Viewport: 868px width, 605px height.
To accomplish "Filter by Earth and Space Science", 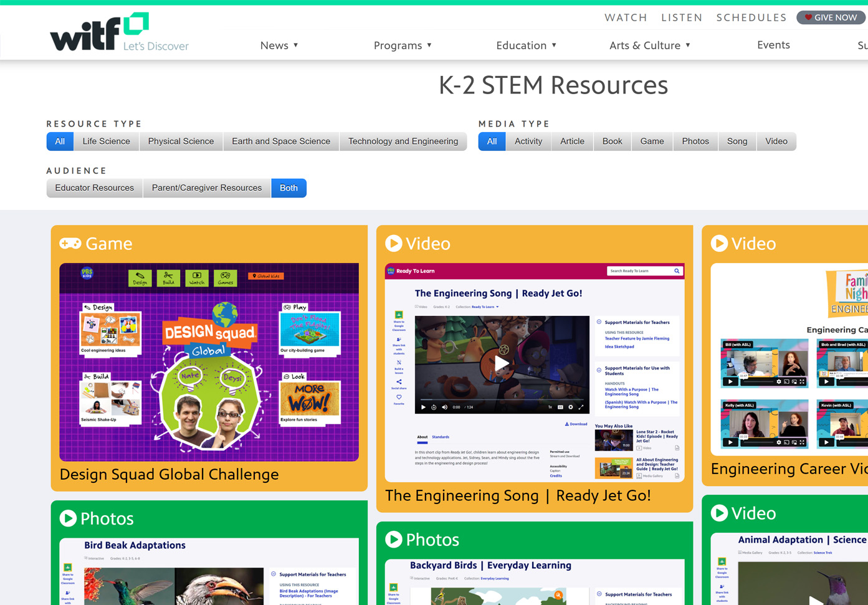I will point(281,141).
